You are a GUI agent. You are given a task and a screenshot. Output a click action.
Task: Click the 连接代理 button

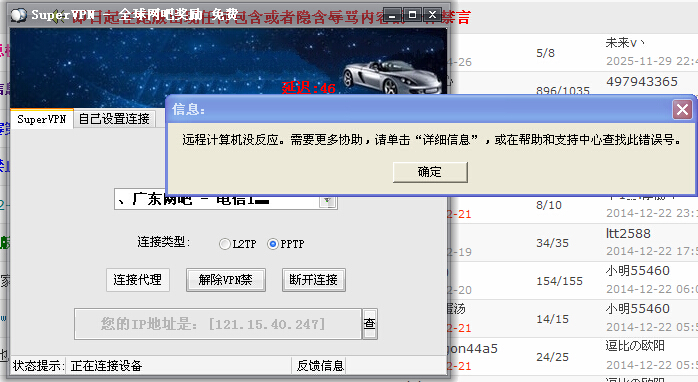point(138,280)
